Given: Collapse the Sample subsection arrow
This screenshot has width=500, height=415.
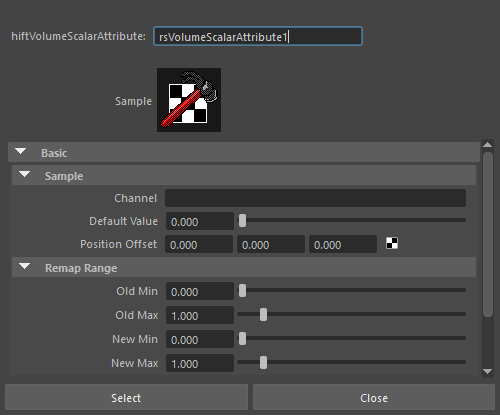Looking at the screenshot, I should 25,175.
